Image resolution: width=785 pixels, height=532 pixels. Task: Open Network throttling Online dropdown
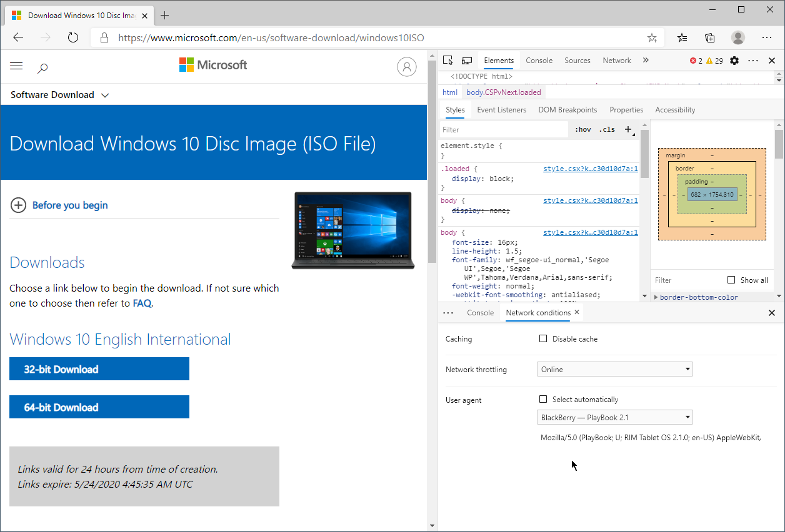point(615,370)
